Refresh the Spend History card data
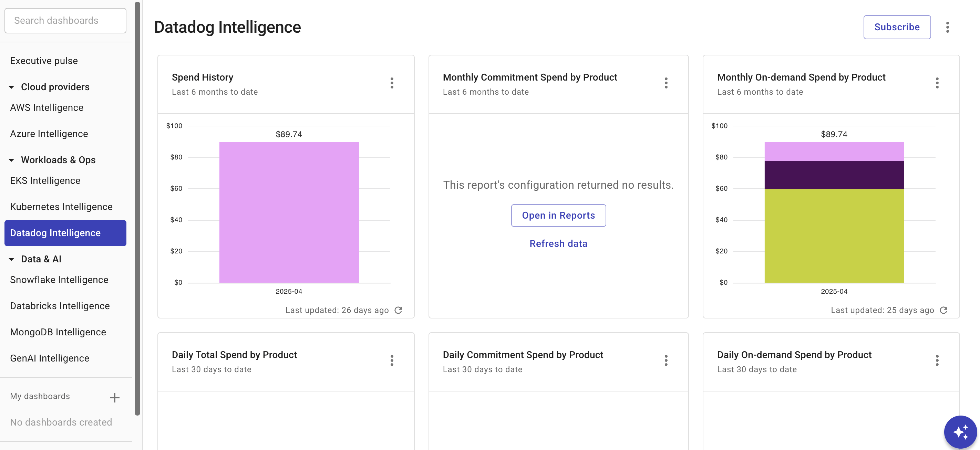980x450 pixels. [398, 310]
